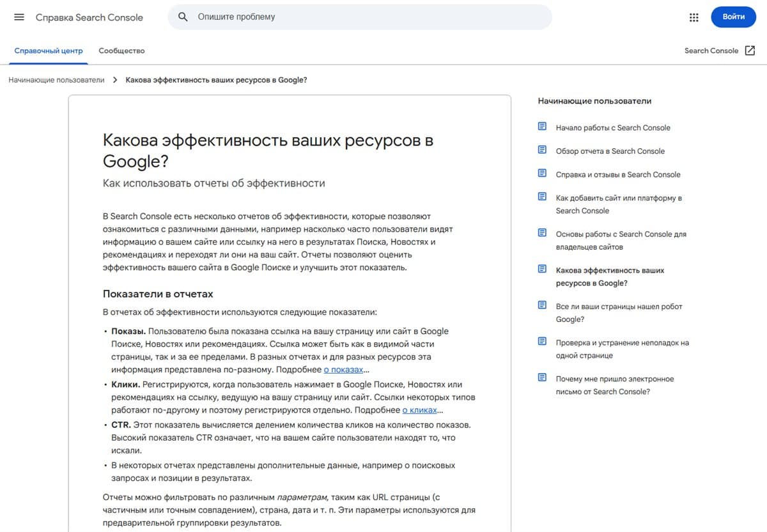The width and height of the screenshot is (767, 532).
Task: Click the bold Клики term
Action: point(125,384)
